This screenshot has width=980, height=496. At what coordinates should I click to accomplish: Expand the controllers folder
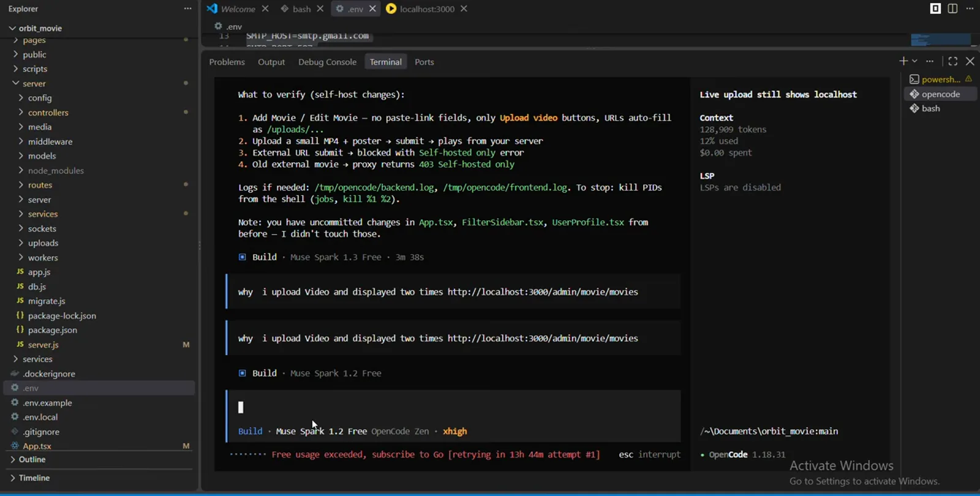[x=48, y=113]
